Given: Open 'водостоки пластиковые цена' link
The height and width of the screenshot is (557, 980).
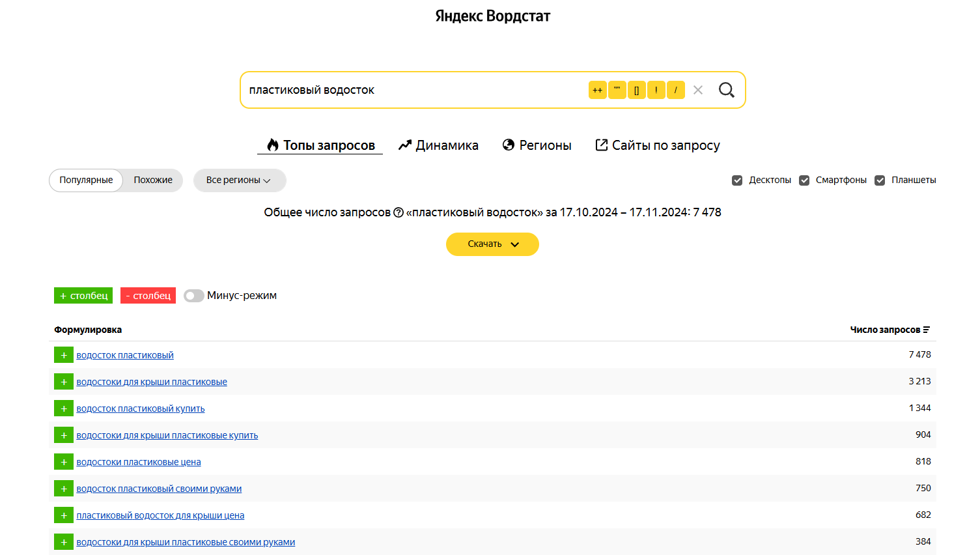Looking at the screenshot, I should click(x=139, y=462).
